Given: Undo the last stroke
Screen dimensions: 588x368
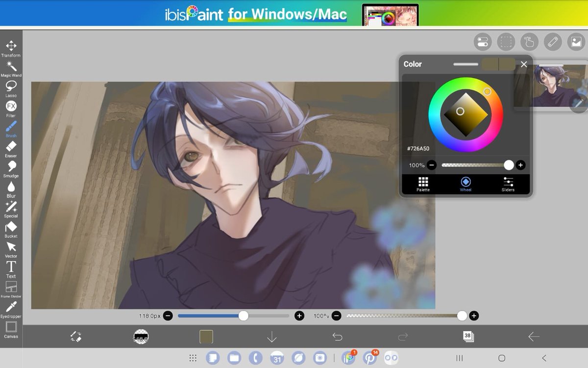Looking at the screenshot, I should (338, 337).
